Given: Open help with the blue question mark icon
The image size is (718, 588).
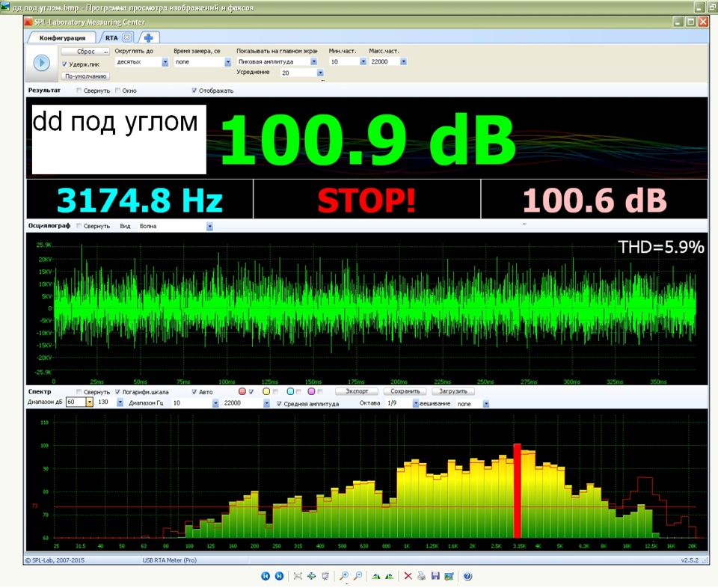Looking at the screenshot, I should [x=467, y=576].
